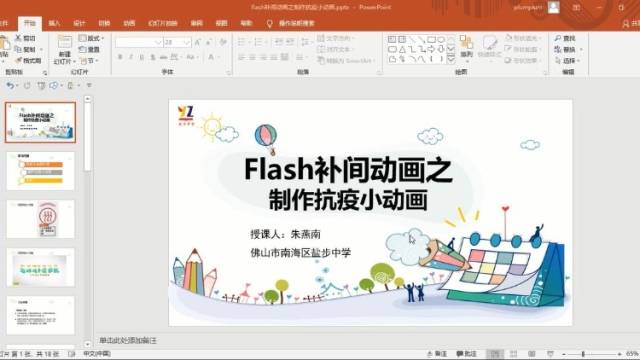Viewport: 640px width, 360px height.
Task: Toggle right text alignment
Action: 263,58
